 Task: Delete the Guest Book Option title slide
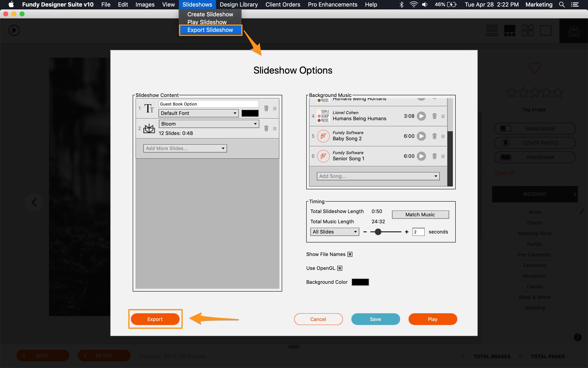point(266,108)
